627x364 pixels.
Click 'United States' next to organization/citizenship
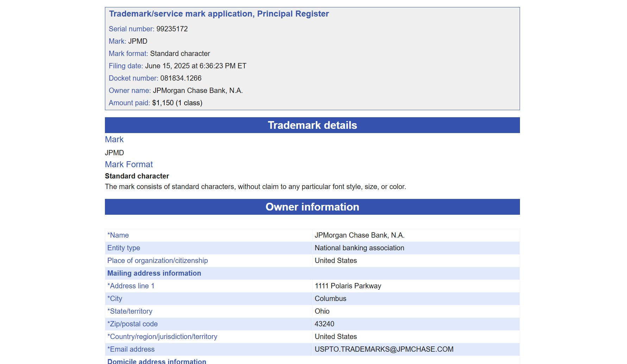[x=336, y=261]
